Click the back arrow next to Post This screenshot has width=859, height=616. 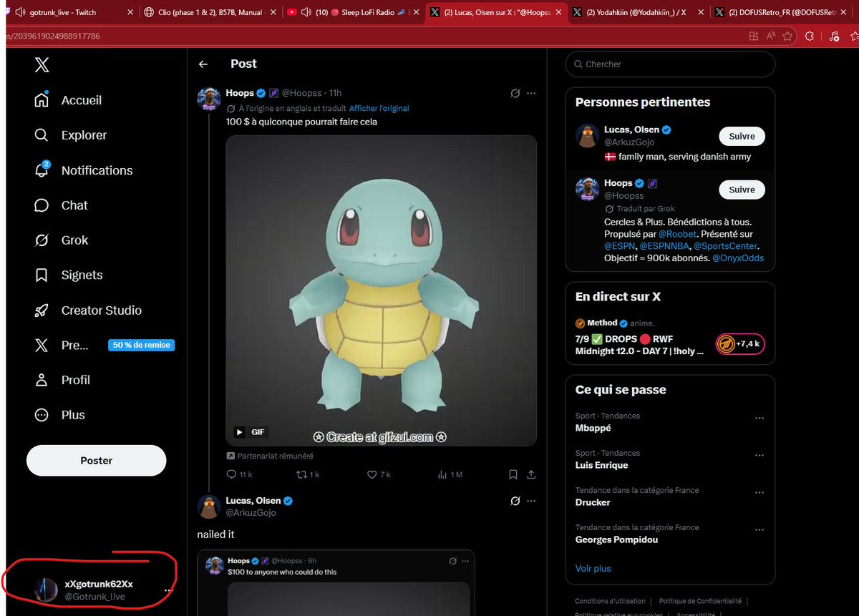[203, 64]
